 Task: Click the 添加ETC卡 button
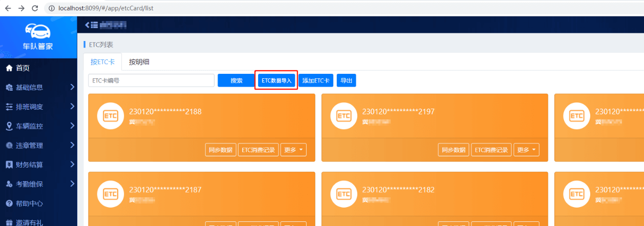pyautogui.click(x=316, y=80)
